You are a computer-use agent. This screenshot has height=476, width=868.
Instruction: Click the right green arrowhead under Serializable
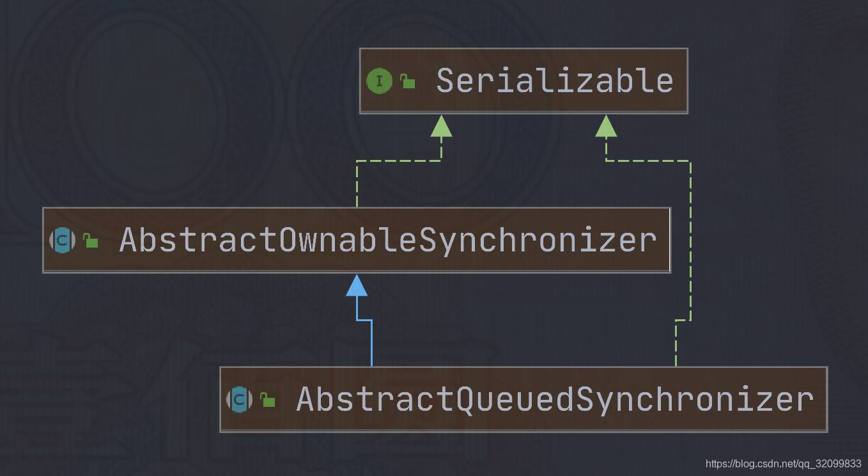pyautogui.click(x=606, y=126)
